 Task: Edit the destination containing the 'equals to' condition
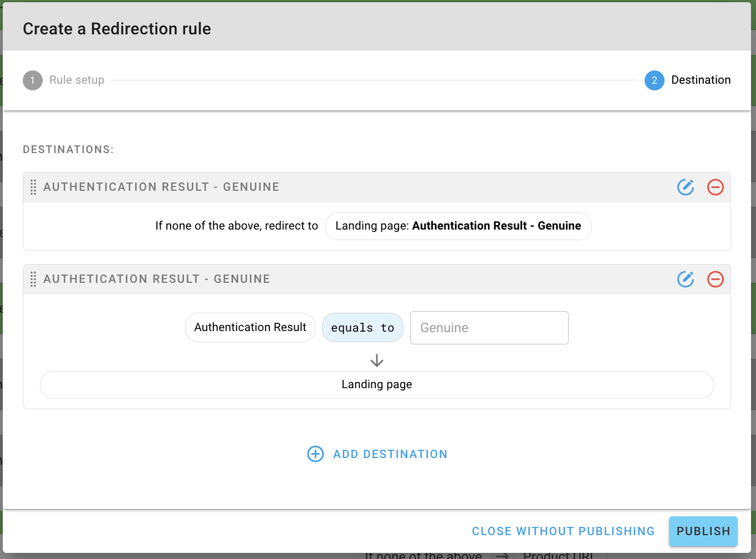(686, 279)
